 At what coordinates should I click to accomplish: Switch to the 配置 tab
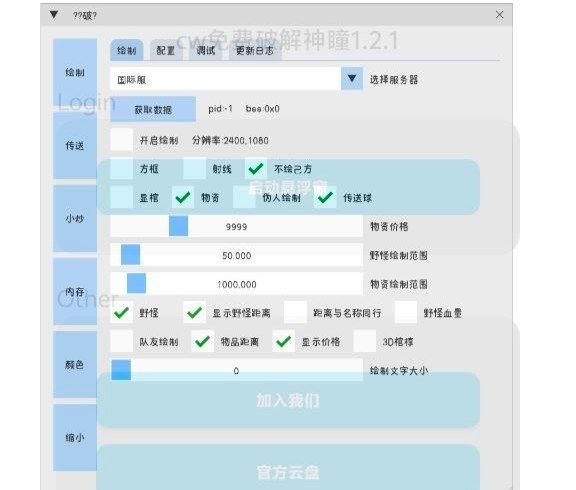pos(166,50)
